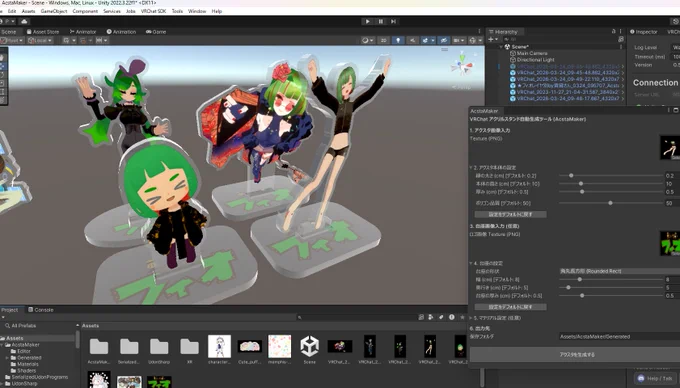Adjust the base depth slider (default 5)
This screenshot has height=388, width=680.
(611, 287)
